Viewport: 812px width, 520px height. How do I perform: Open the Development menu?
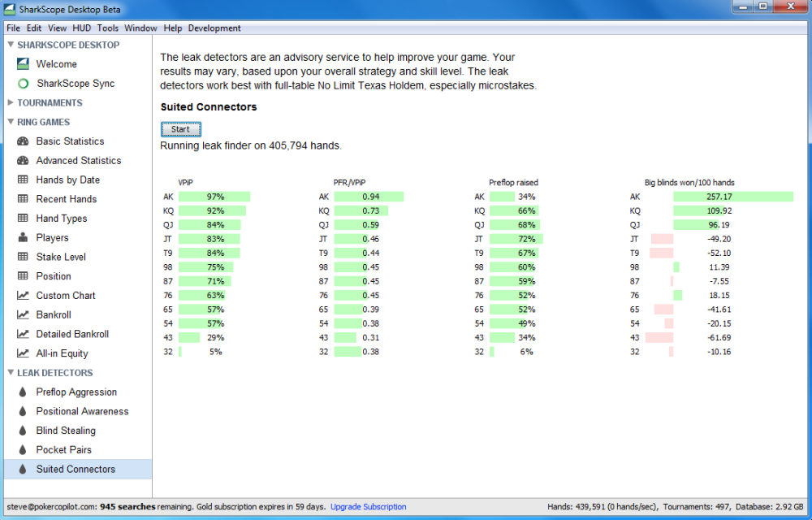point(214,28)
